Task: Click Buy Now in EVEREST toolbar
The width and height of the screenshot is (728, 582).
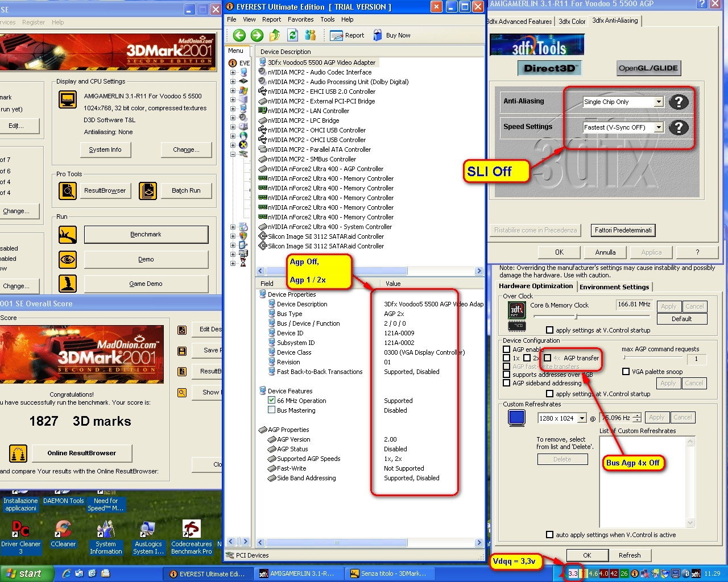Action: click(392, 35)
